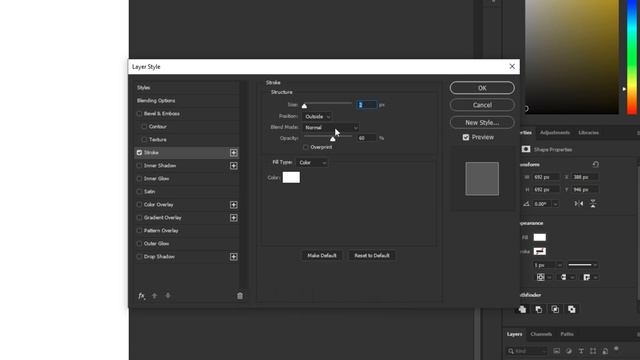Open the rotation angle dropdown in Properties
This screenshot has width=640, height=360.
click(555, 204)
